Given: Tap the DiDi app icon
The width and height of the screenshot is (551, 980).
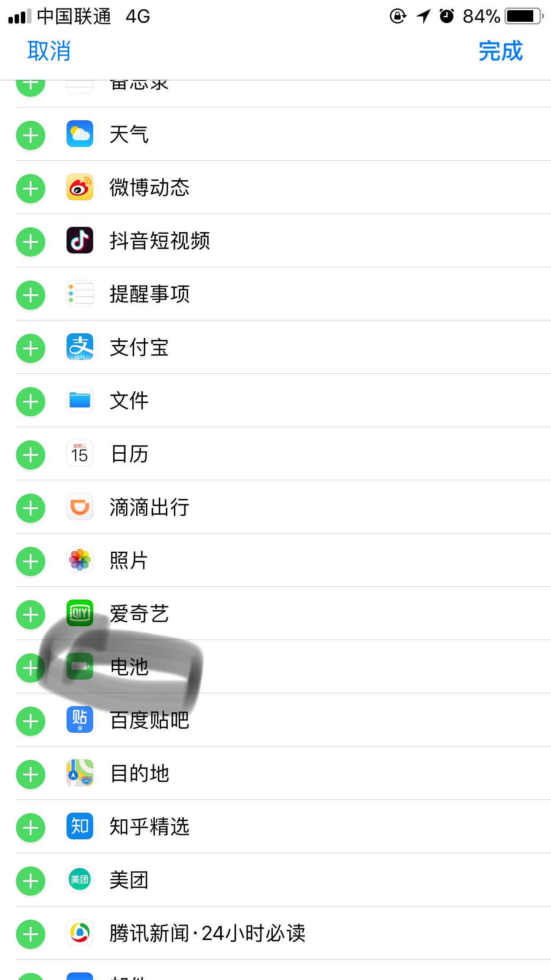Looking at the screenshot, I should tap(80, 506).
